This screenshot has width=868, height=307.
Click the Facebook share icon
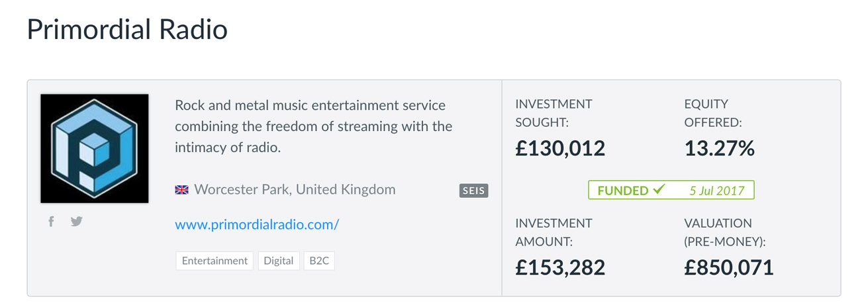point(51,222)
